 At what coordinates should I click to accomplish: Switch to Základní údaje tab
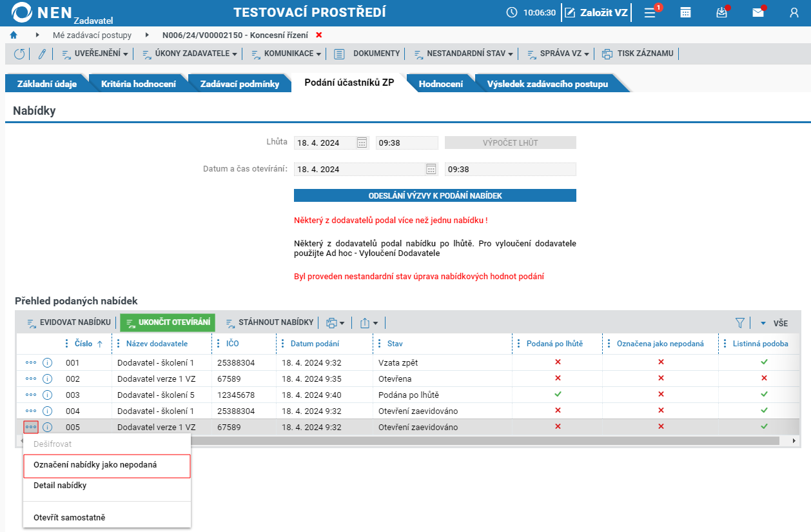(47, 84)
